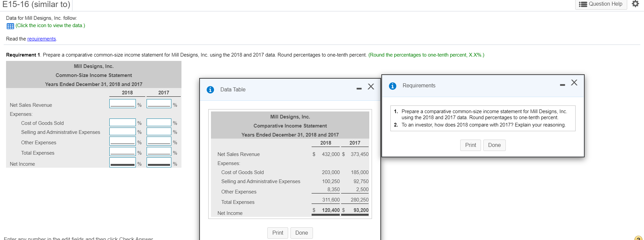Image resolution: width=644 pixels, height=240 pixels.
Task: Click the 100,250 selling expenses value
Action: pyautogui.click(x=331, y=181)
